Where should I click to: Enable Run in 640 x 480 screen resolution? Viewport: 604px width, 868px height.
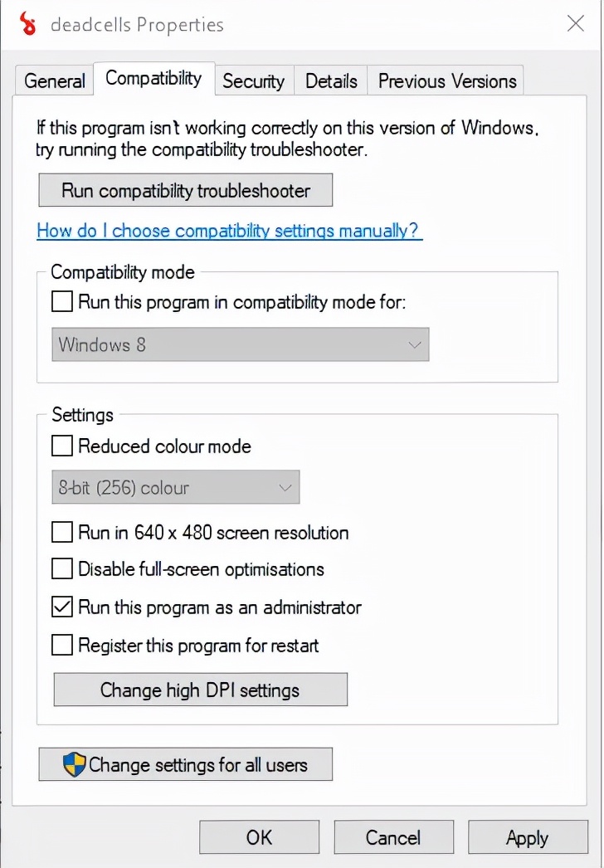62,532
